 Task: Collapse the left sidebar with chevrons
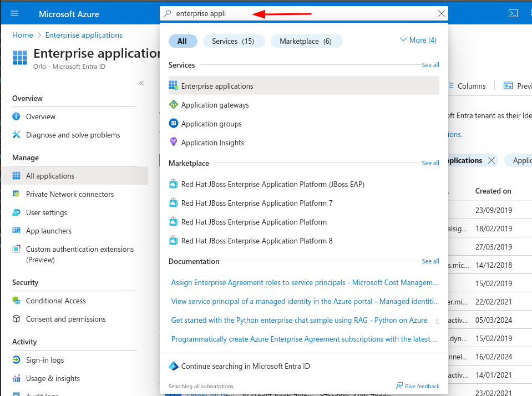pos(141,83)
